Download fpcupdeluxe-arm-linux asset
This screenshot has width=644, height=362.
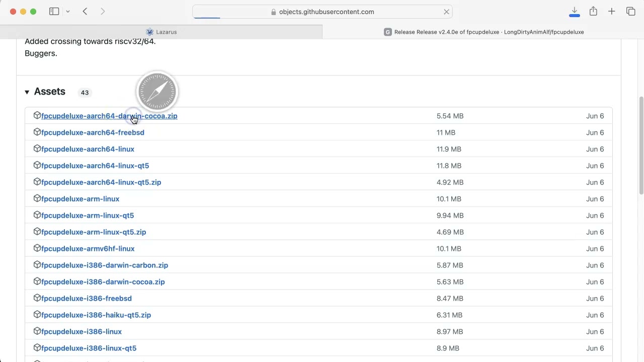(80, 199)
